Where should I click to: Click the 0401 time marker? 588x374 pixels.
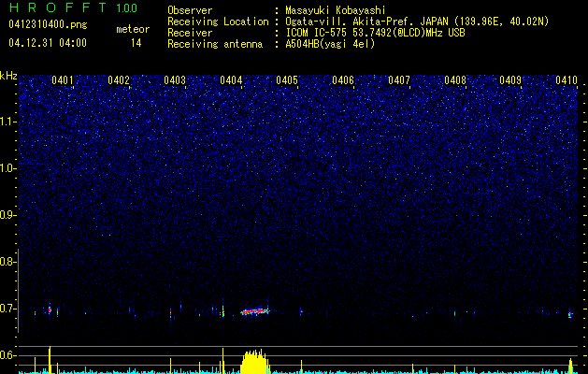[x=63, y=80]
